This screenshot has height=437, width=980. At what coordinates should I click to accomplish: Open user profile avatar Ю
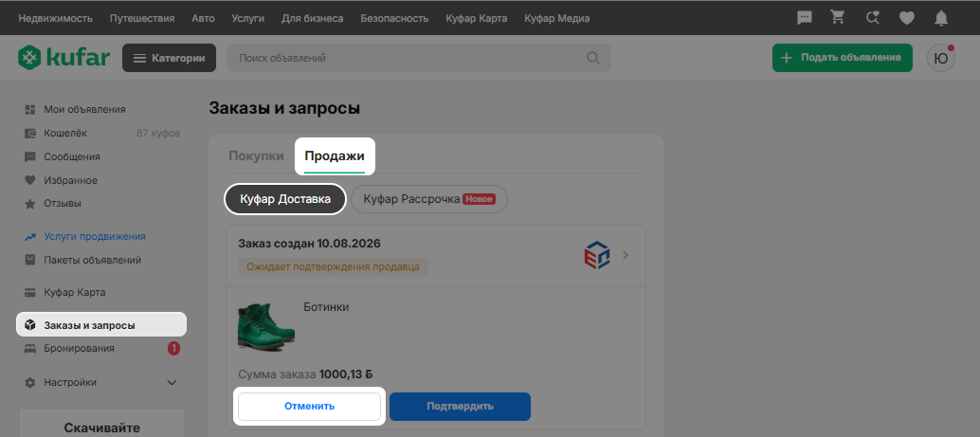coord(940,58)
